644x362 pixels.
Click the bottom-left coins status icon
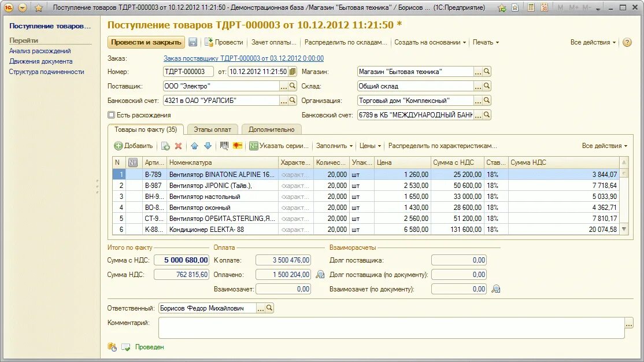(x=112, y=347)
